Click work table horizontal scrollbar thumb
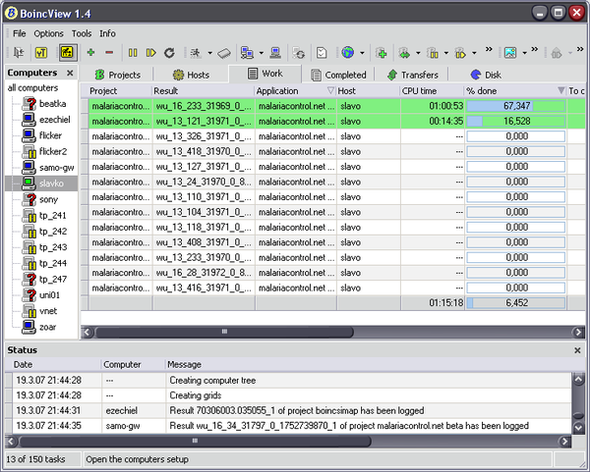Image resolution: width=590 pixels, height=472 pixels. tap(224, 332)
